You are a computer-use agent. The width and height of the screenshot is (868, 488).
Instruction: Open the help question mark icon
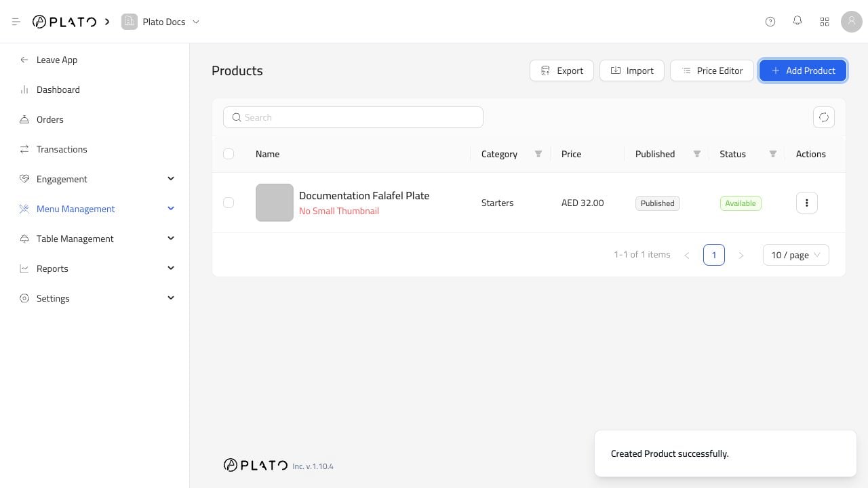point(770,22)
